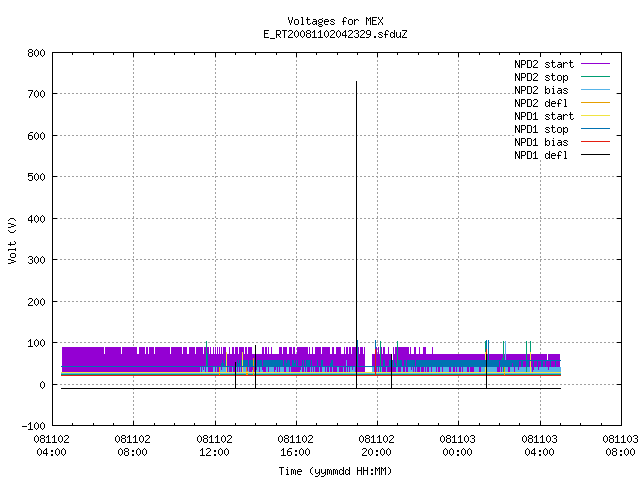This screenshot has height=480, width=640.
Task: Click the Volt (V) axis label
Action: 12,240
